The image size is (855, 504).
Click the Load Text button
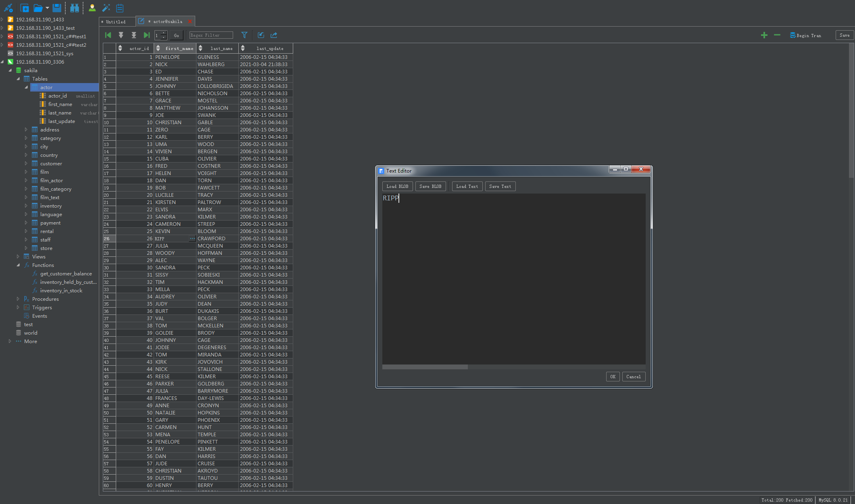(x=467, y=186)
